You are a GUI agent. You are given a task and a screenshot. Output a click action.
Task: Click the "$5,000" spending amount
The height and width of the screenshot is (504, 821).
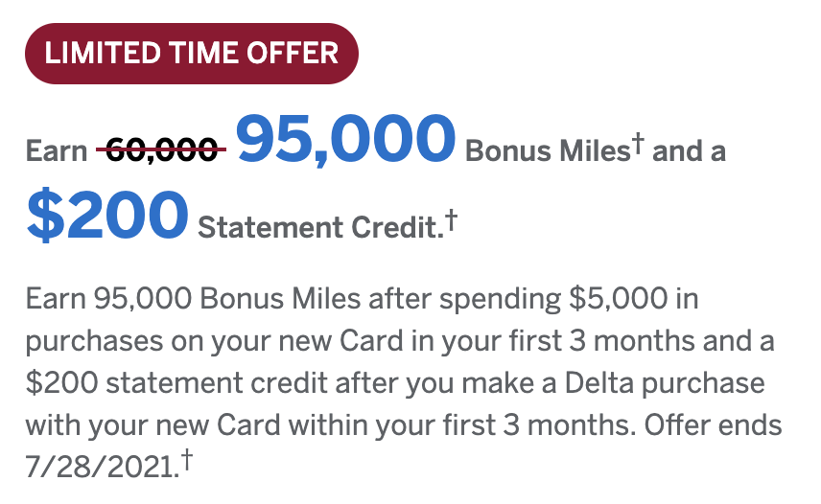tap(616, 299)
